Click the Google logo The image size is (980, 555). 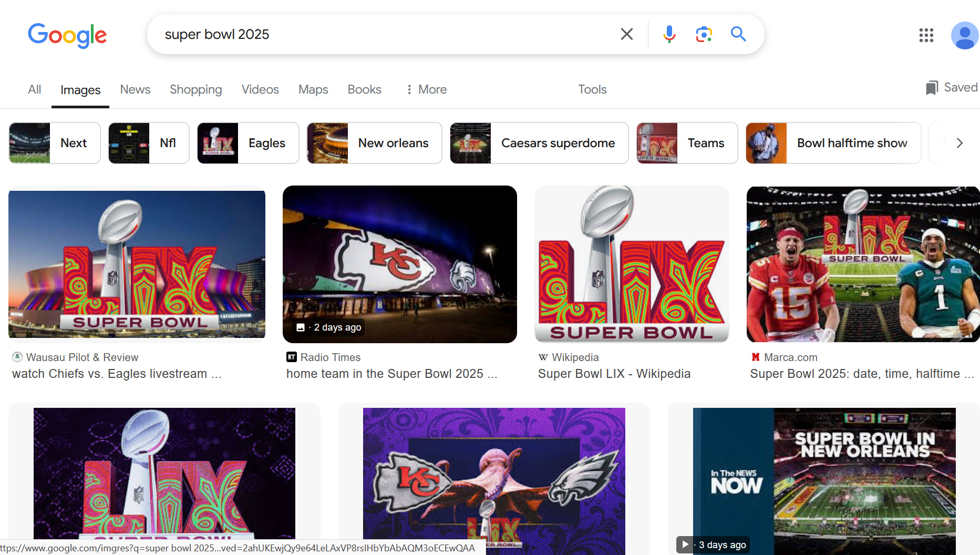pyautogui.click(x=67, y=35)
